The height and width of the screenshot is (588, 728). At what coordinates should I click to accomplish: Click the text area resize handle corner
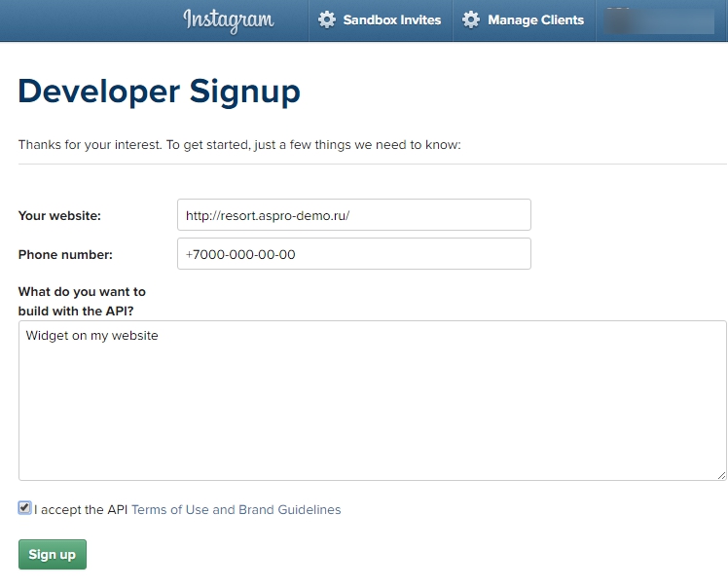click(x=721, y=475)
